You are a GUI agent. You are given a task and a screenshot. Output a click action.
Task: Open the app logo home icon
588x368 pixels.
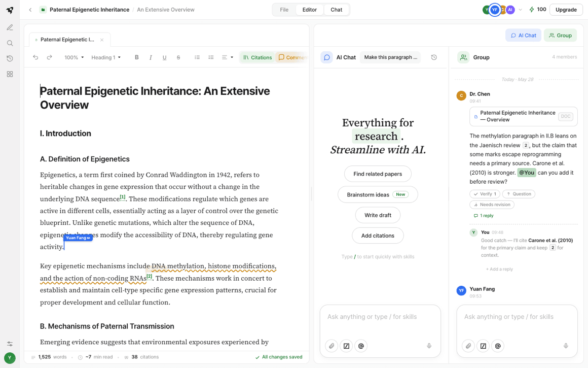coord(10,10)
